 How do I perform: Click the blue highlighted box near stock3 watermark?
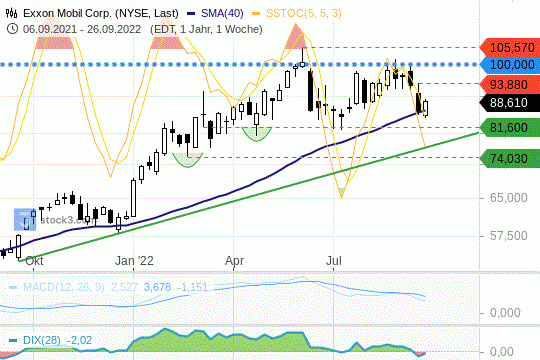tap(25, 219)
